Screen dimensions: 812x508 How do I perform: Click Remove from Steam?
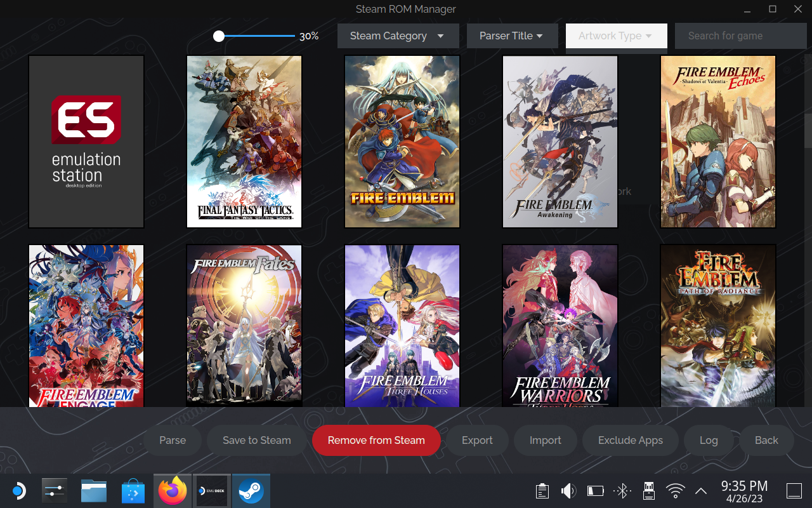pos(376,440)
